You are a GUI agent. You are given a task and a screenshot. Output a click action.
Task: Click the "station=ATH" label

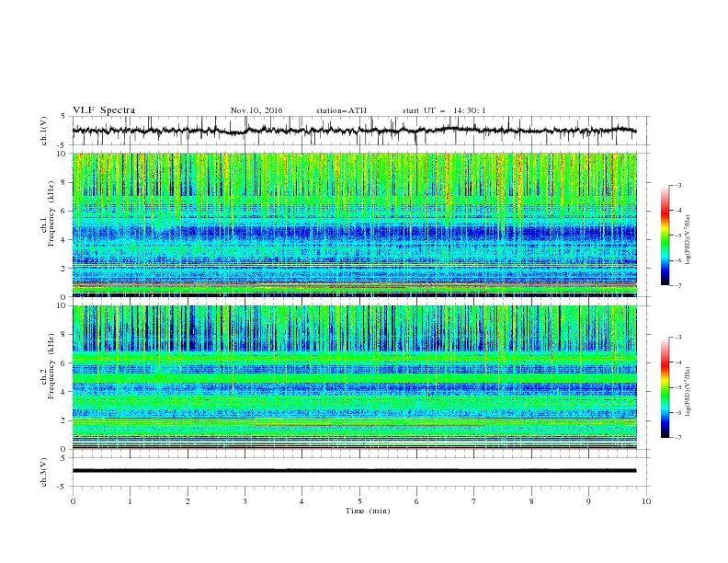click(x=341, y=110)
